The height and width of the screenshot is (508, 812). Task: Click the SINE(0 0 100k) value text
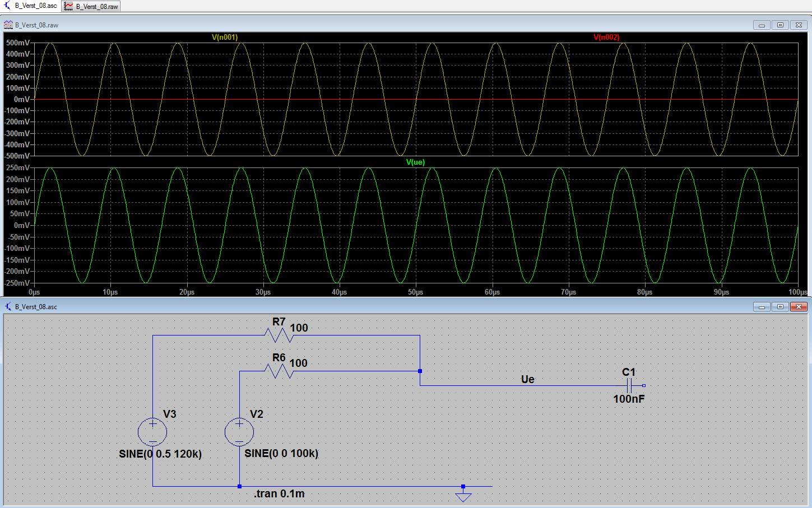coord(281,453)
